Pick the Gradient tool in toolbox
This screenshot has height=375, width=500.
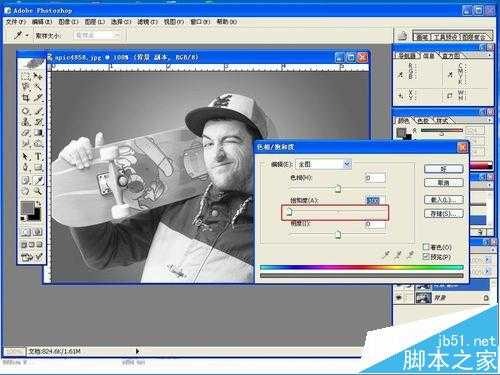38,133
